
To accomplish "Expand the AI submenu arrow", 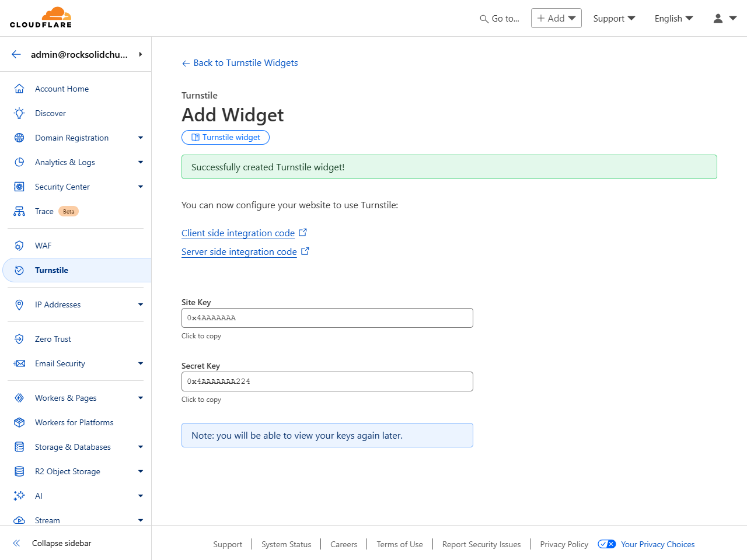I will [141, 496].
